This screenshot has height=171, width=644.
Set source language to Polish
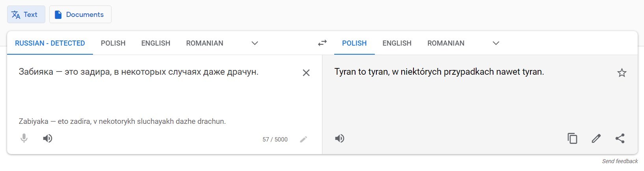[x=113, y=43]
